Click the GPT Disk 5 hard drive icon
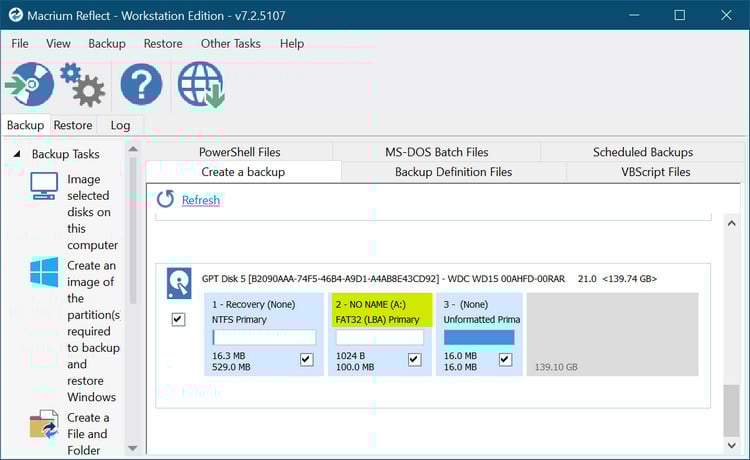Screen dimensions: 750x460 point(179,283)
